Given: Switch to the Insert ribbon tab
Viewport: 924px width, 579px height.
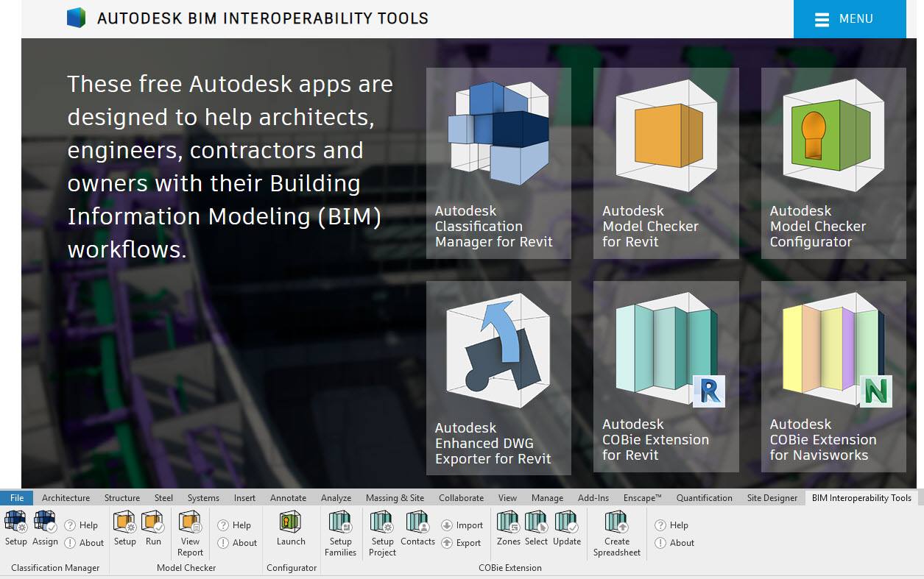Looking at the screenshot, I should (244, 498).
